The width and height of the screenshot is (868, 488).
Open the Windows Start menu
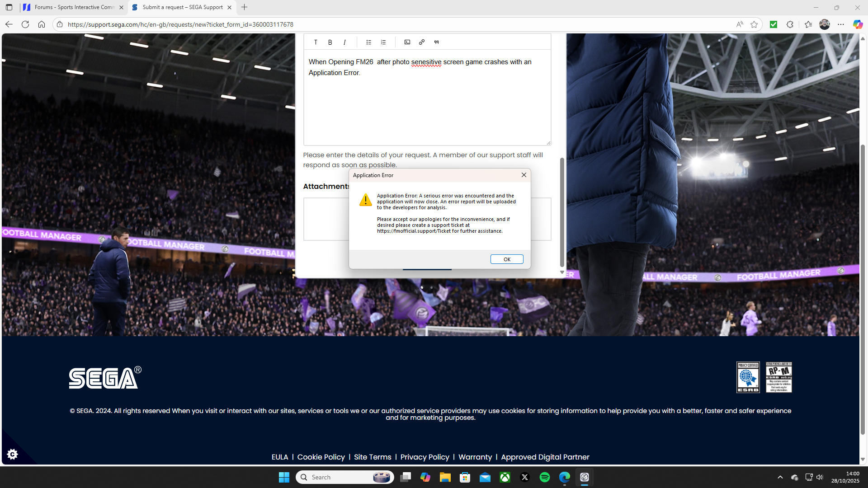284,477
